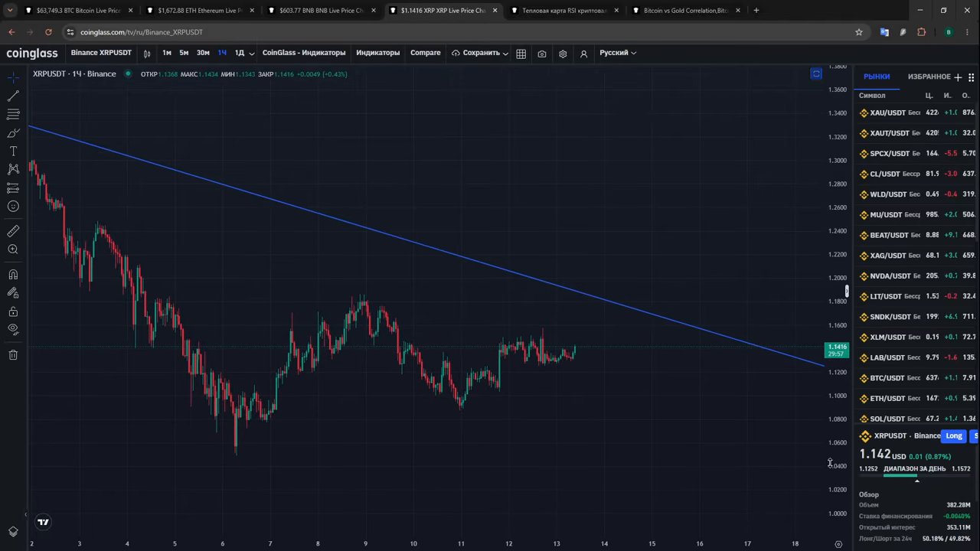
Task: Select the ruler measure tool
Action: tap(13, 231)
